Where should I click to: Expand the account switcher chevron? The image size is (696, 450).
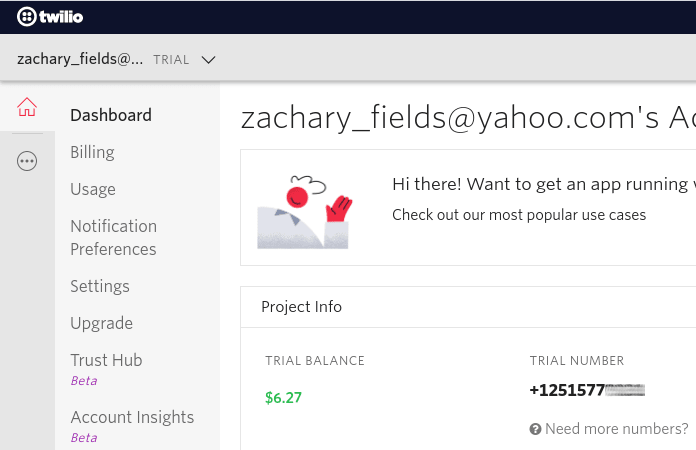[x=208, y=59]
